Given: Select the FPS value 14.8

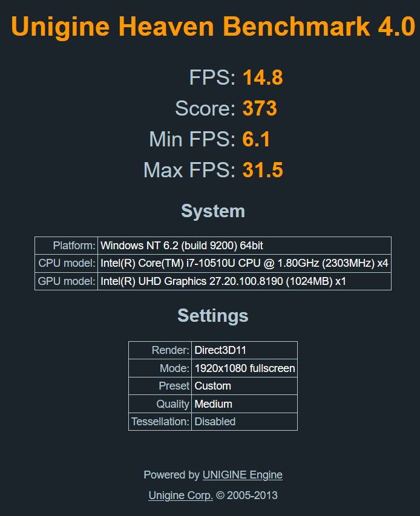Looking at the screenshot, I should coord(263,78).
